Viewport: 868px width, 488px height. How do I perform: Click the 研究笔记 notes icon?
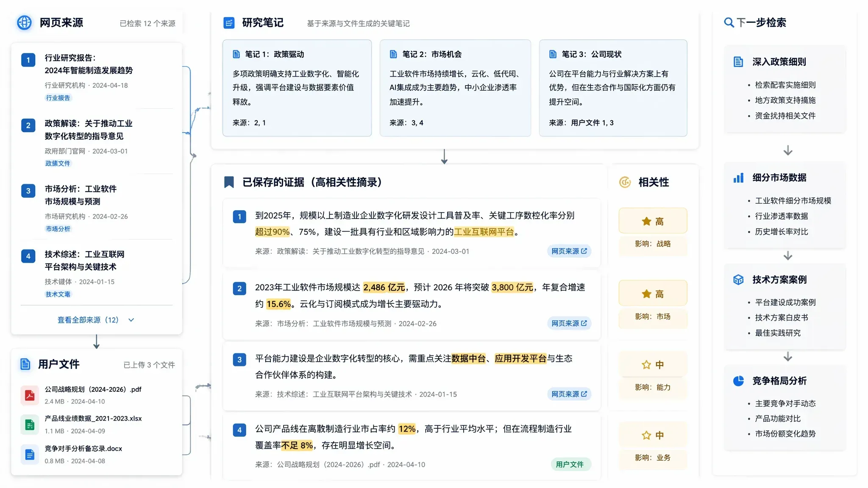[229, 23]
